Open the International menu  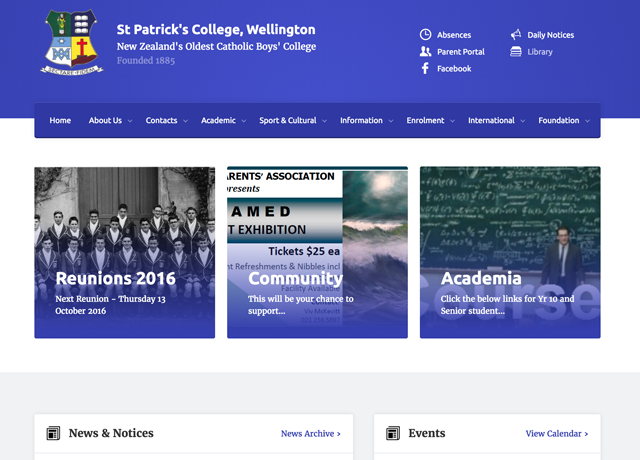click(491, 120)
